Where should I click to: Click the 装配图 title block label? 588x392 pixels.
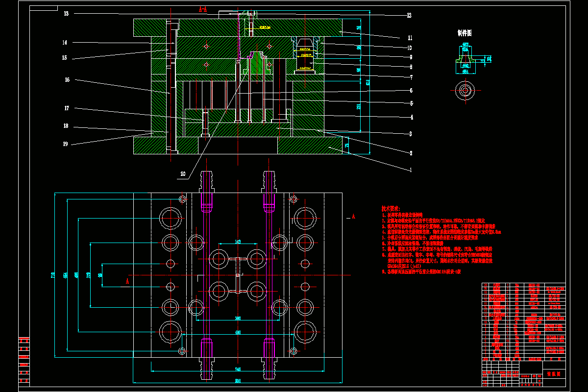click(x=554, y=373)
